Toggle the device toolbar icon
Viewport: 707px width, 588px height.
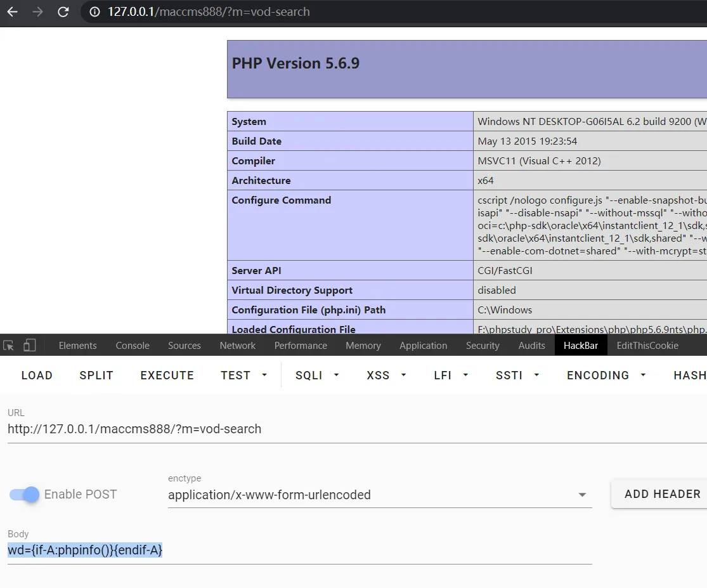(29, 346)
